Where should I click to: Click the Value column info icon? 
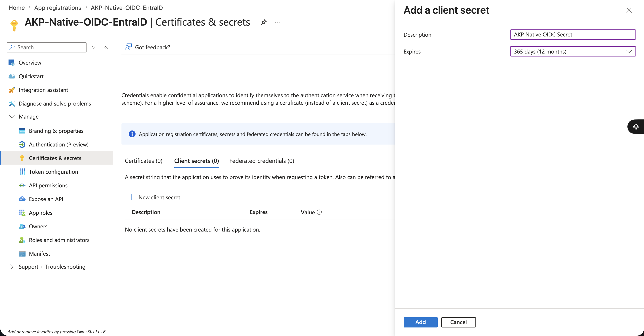pos(319,212)
